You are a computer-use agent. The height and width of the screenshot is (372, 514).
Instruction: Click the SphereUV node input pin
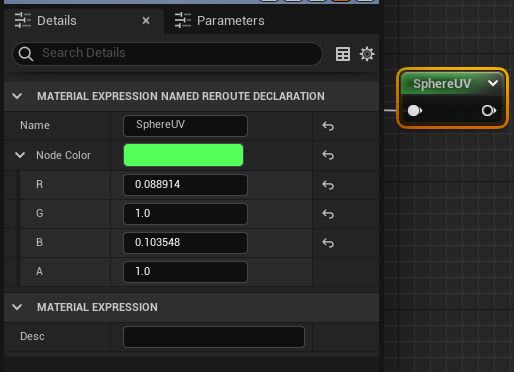pos(415,111)
